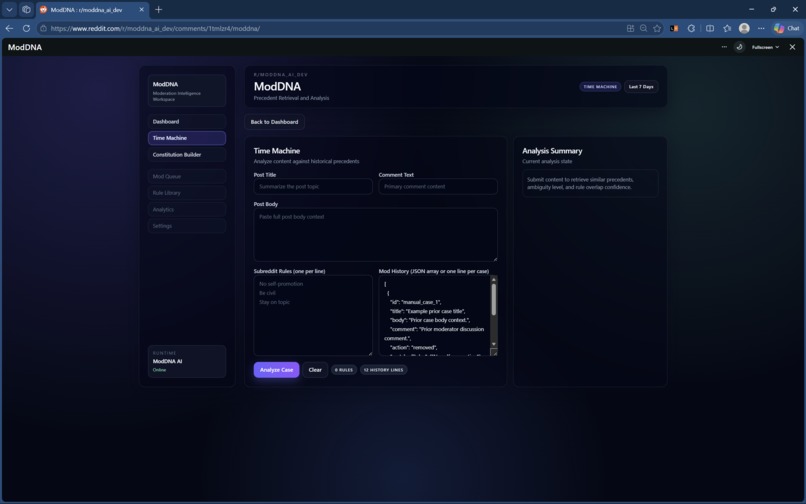Click inside the Post Body textarea
Screen dimensions: 806x504
coord(375,235)
